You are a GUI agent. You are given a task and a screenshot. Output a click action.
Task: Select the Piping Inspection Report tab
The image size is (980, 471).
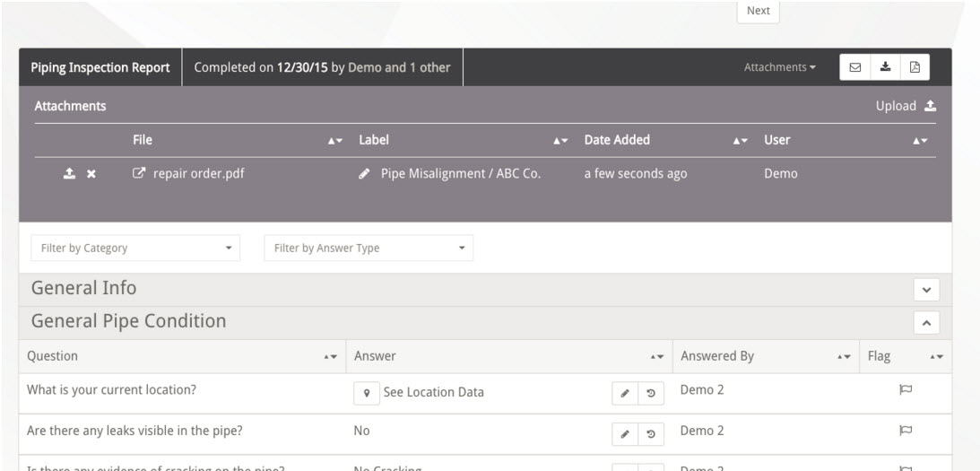point(100,67)
